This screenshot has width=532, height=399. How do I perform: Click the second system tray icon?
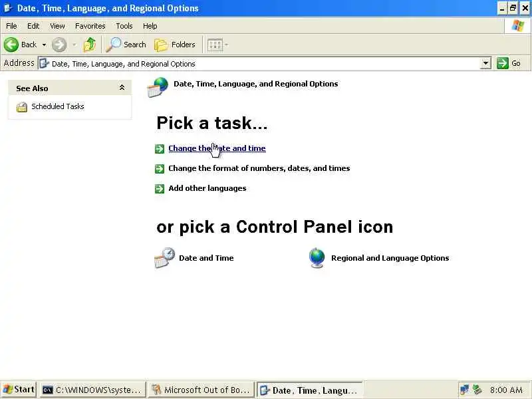[477, 390]
